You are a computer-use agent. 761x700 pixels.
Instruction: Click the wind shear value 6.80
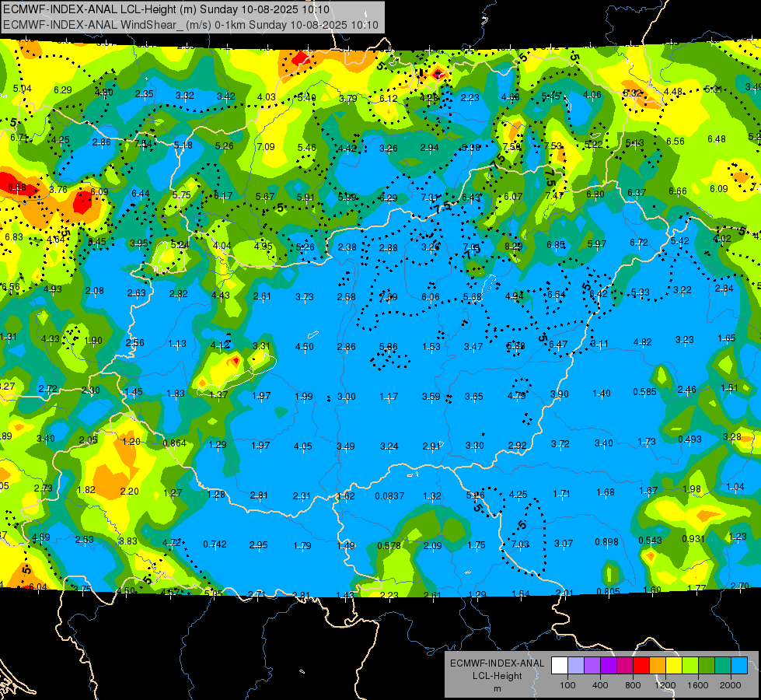coord(595,194)
